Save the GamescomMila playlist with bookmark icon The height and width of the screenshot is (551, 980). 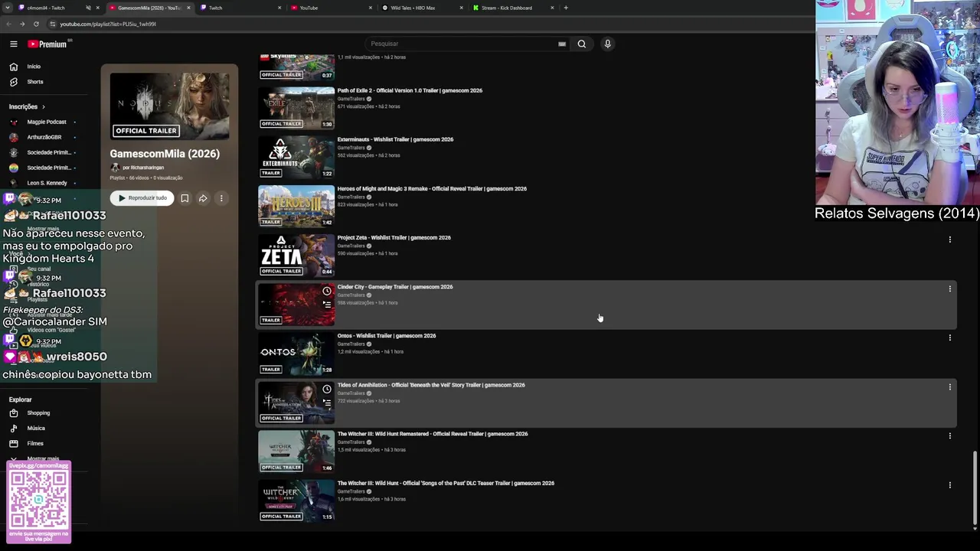pos(185,198)
